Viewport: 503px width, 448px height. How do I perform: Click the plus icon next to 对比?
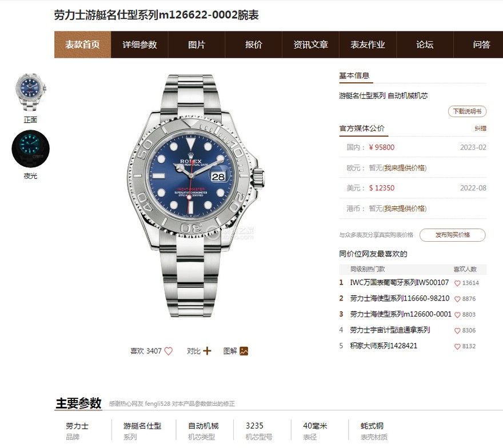point(207,351)
